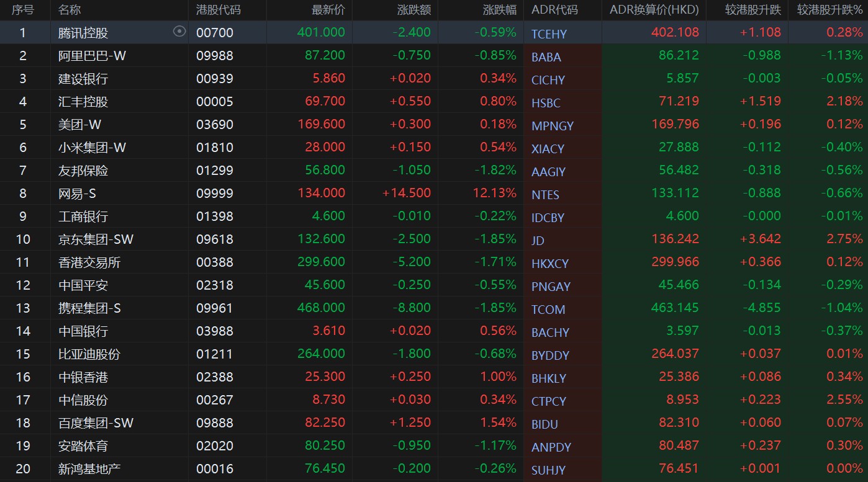
Task: Sort by the 较港股升跌% column header
Action: coord(830,9)
